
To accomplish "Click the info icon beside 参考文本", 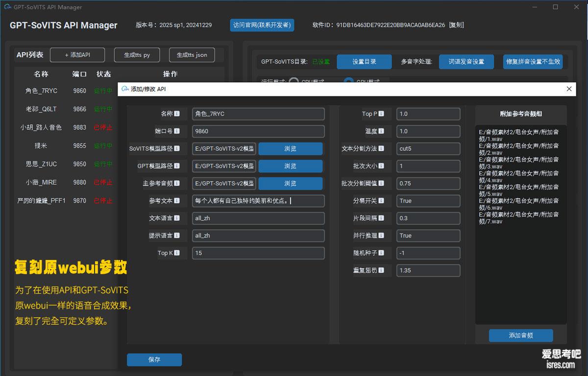I will click(x=177, y=201).
